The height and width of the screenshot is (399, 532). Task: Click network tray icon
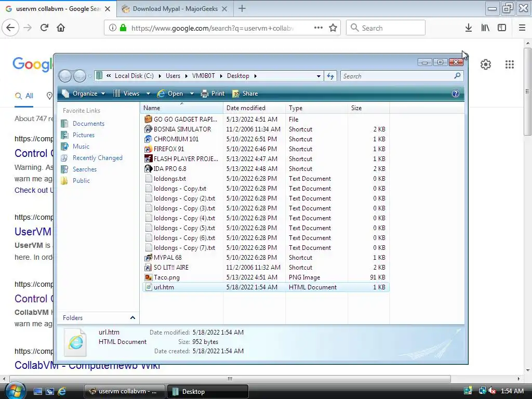[482, 391]
